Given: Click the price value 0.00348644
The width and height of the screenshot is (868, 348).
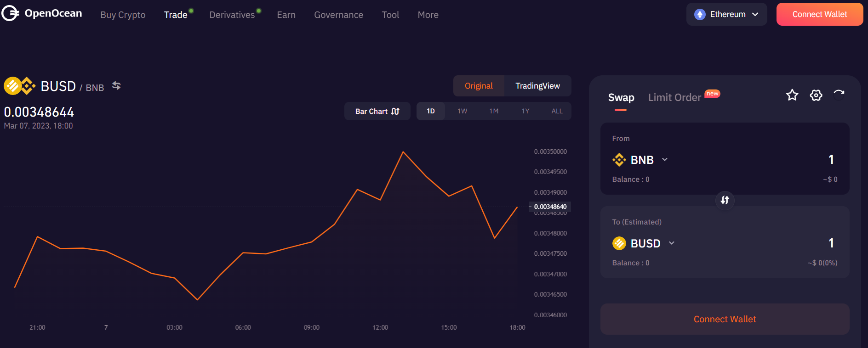Looking at the screenshot, I should (39, 112).
